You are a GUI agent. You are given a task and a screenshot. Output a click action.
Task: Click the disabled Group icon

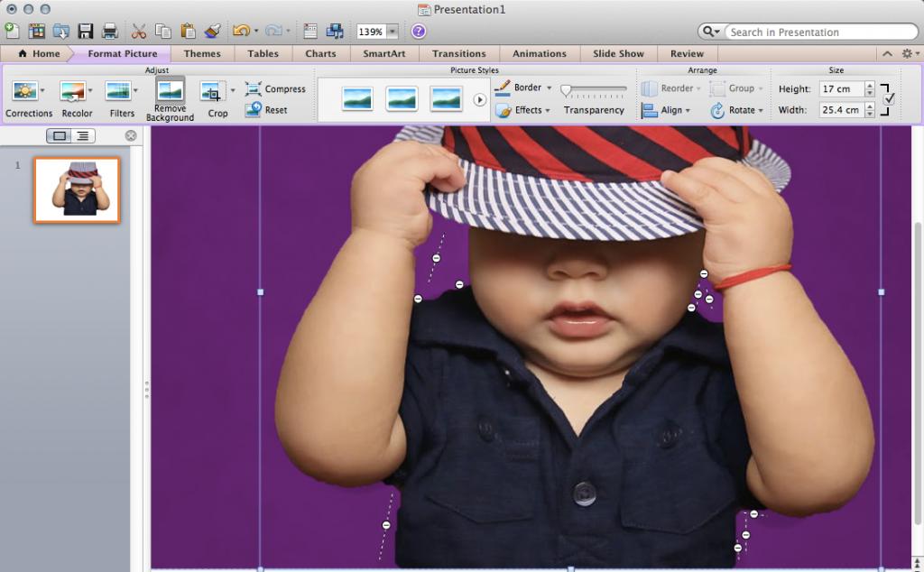tap(717, 88)
